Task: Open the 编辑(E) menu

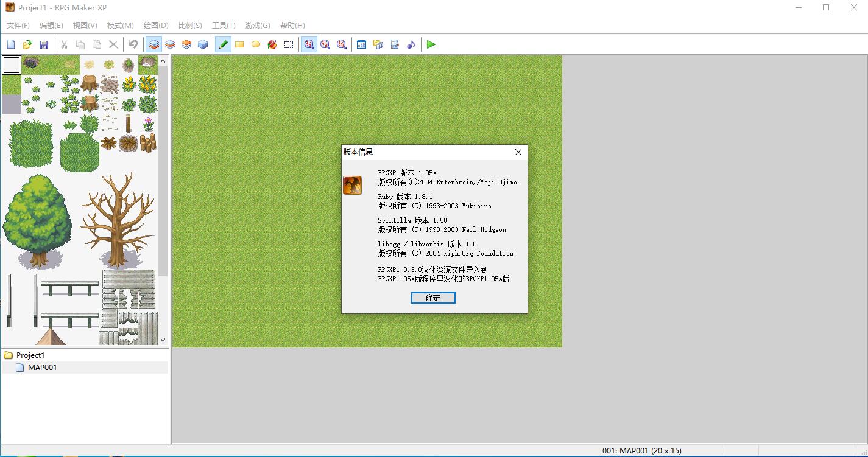Action: click(x=51, y=26)
